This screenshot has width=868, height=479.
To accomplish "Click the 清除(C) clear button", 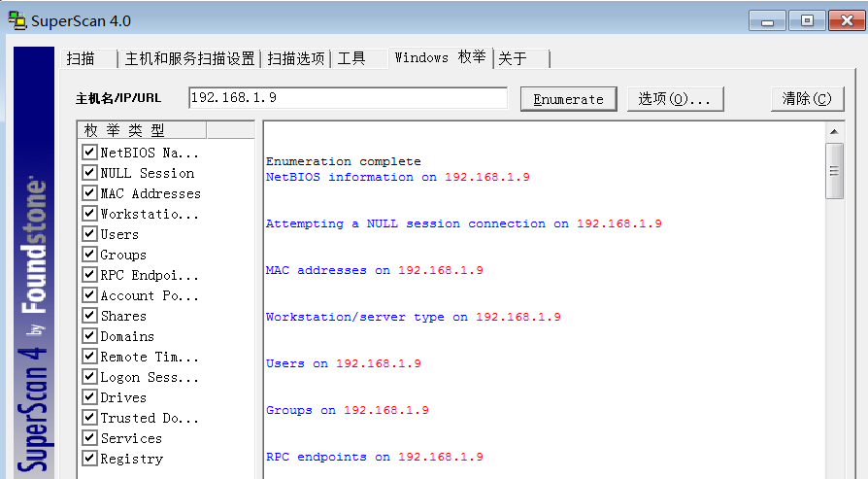I will pos(807,99).
